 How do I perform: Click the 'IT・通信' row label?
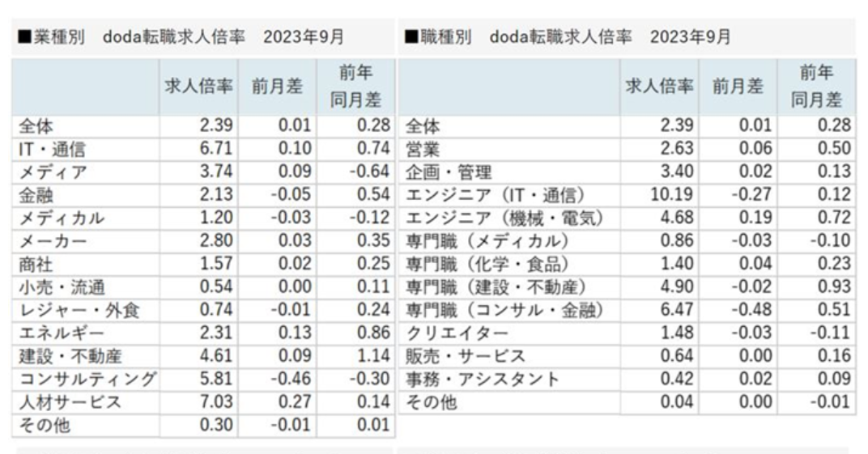click(52, 149)
